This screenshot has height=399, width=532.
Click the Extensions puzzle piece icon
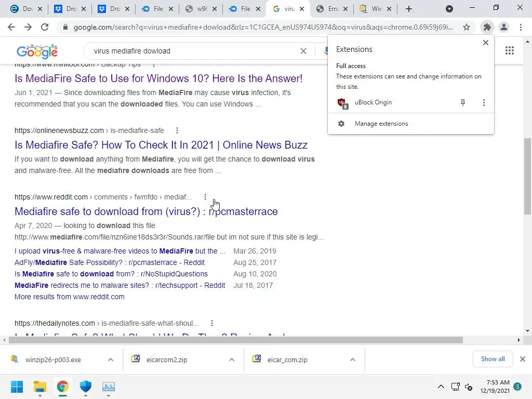click(x=487, y=27)
